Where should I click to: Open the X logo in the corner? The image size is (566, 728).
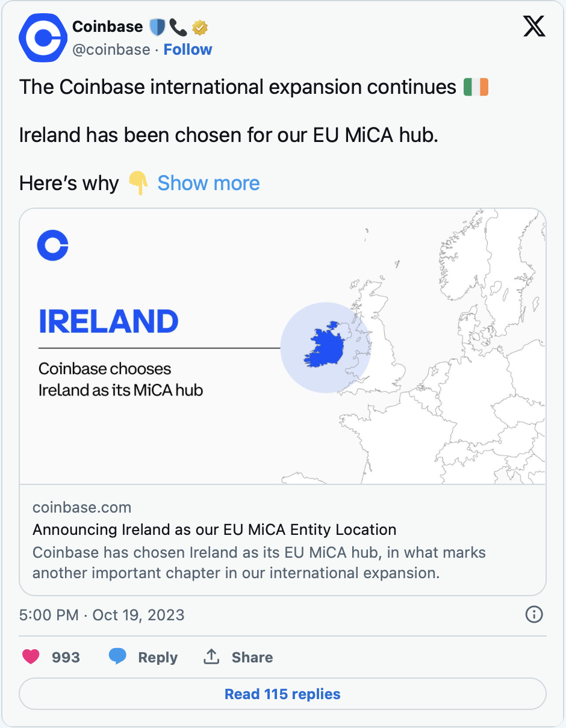click(x=534, y=27)
